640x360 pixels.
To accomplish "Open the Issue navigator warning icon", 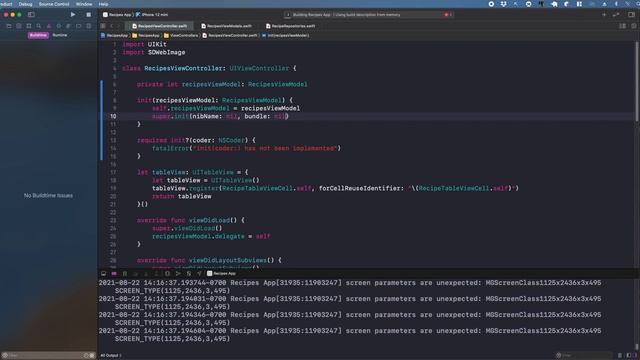I will (x=49, y=26).
